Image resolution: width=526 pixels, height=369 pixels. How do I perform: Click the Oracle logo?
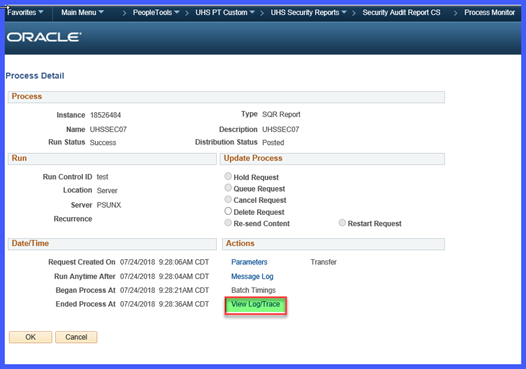coord(44,37)
